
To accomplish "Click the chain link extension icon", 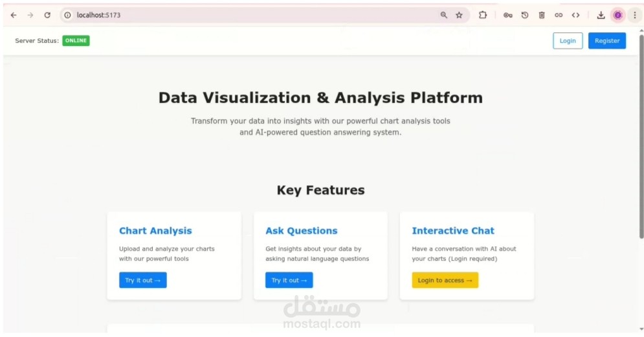I will click(x=559, y=15).
